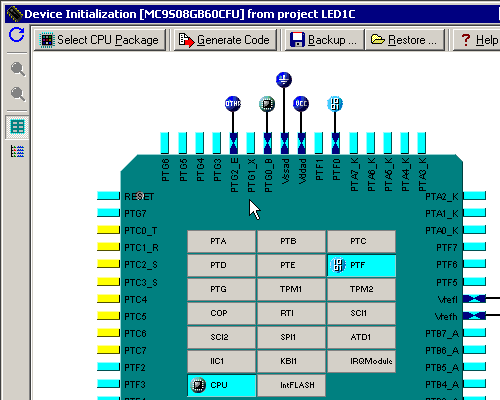Viewport: 500px width, 400px height.
Task: Open the PTC peripheral module
Action: (x=361, y=241)
